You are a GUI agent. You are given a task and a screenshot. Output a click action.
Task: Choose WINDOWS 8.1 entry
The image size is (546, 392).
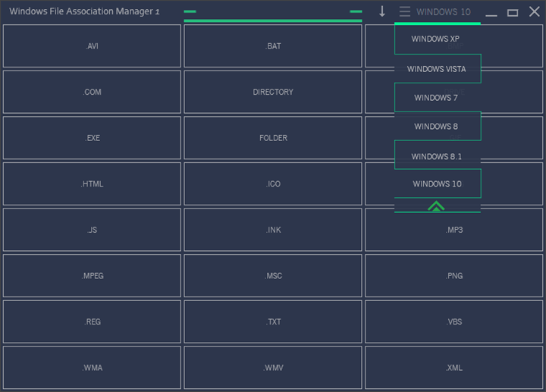point(438,155)
